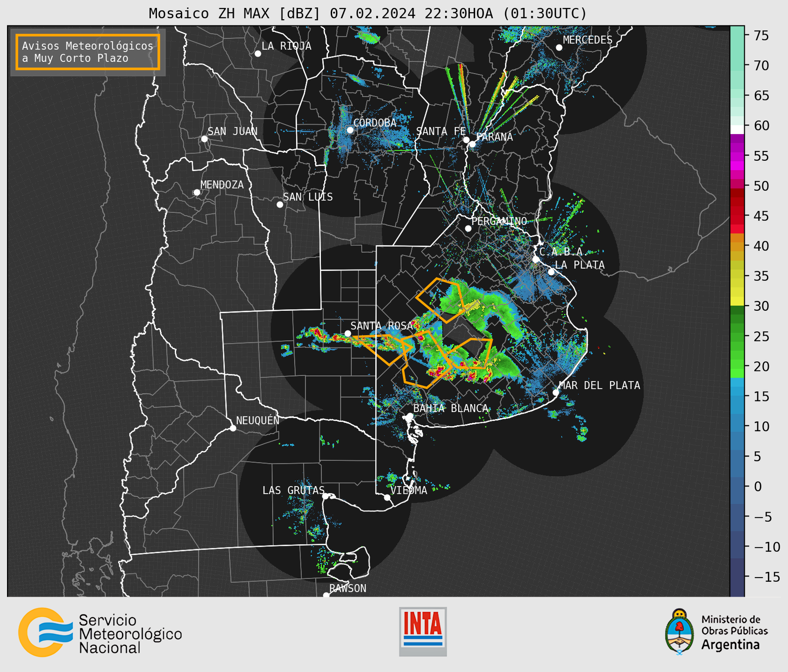Click the SANTA ROSA label text
The width and height of the screenshot is (788, 672).
(382, 325)
